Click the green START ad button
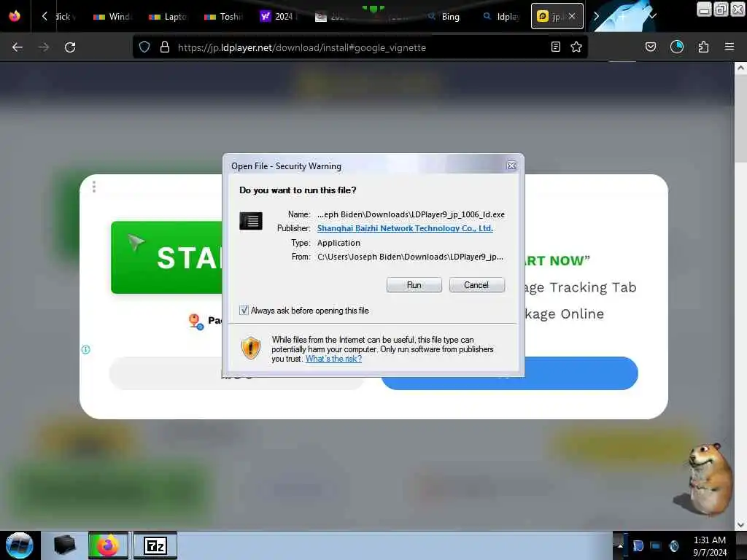This screenshot has height=560, width=747. pyautogui.click(x=167, y=257)
